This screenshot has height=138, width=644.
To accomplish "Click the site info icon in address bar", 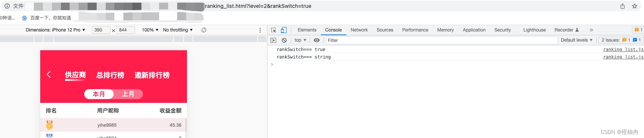I will pyautogui.click(x=7, y=6).
